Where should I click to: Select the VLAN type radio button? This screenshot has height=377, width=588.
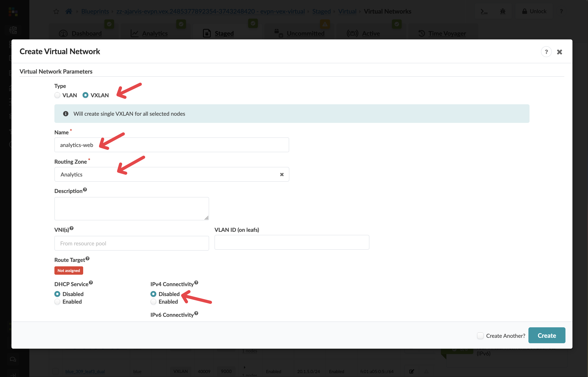tap(57, 95)
